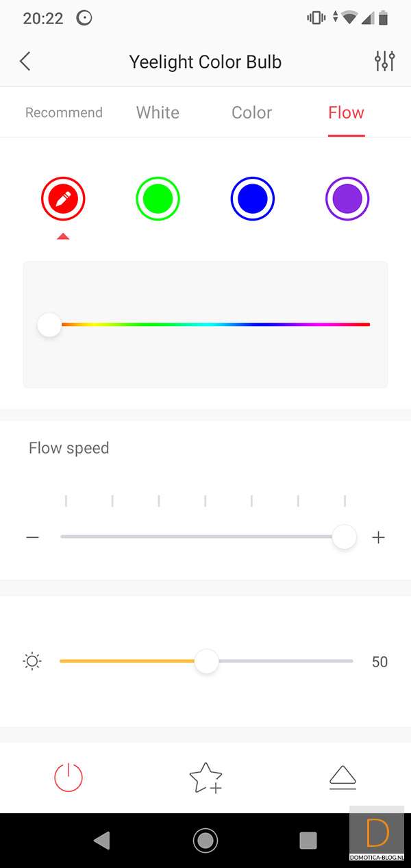Tap the red pencil edit color circle
The height and width of the screenshot is (868, 411).
(63, 199)
